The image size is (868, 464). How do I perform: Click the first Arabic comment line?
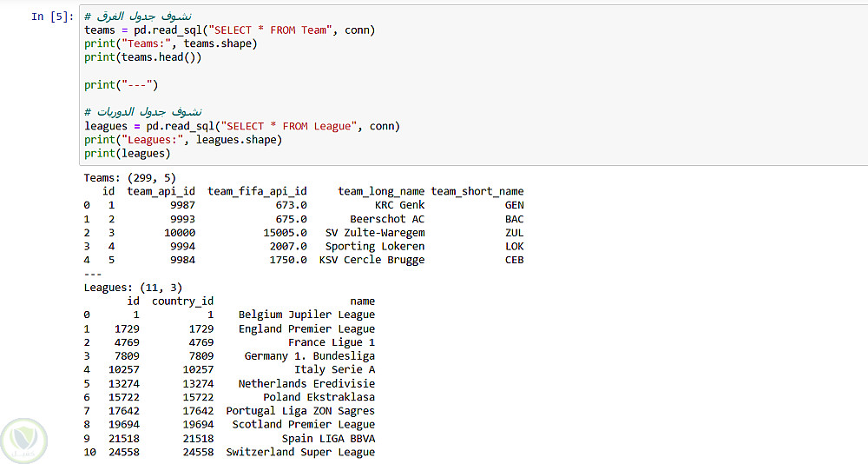click(139, 17)
